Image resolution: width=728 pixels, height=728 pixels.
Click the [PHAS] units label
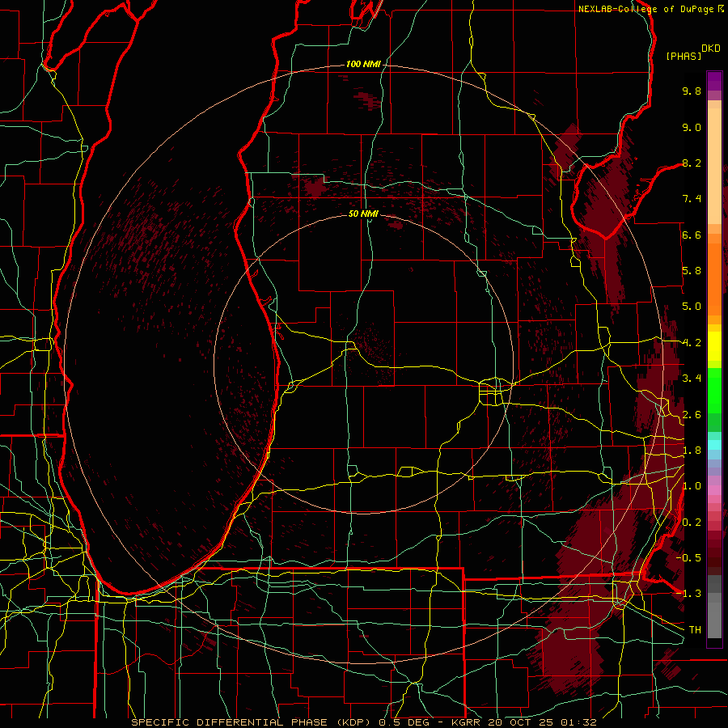pos(684,56)
